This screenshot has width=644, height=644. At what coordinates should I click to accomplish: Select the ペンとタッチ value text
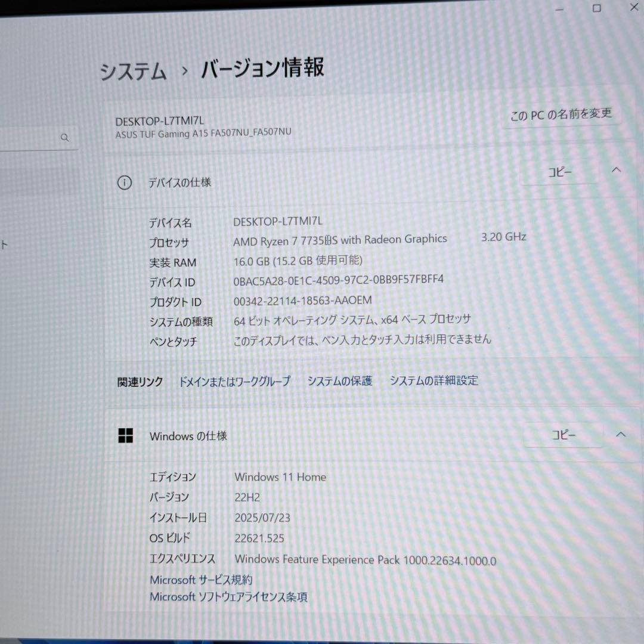[363, 340]
